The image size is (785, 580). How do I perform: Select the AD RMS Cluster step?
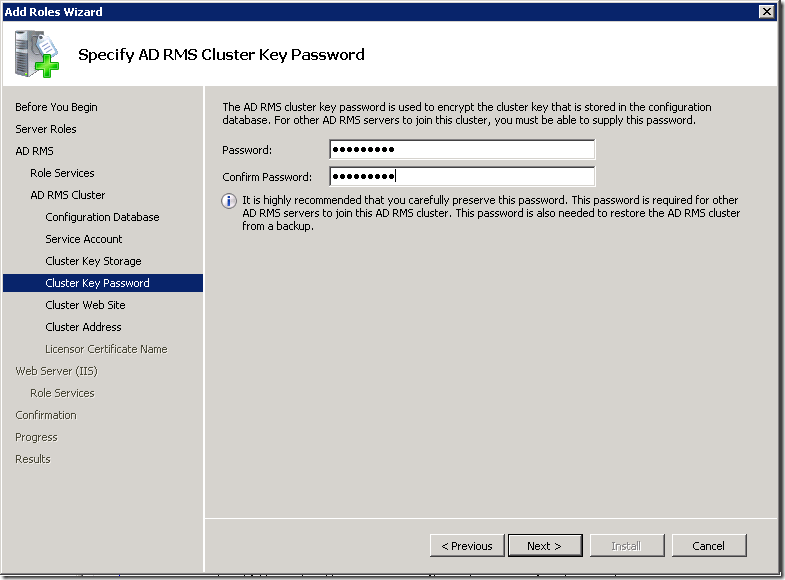pyautogui.click(x=68, y=195)
